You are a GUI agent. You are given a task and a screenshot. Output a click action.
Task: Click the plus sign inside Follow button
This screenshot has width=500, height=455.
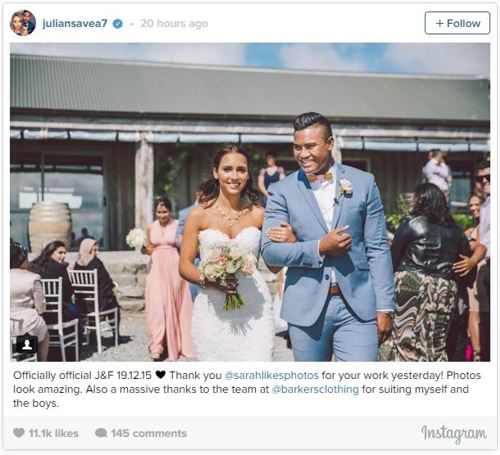(440, 23)
